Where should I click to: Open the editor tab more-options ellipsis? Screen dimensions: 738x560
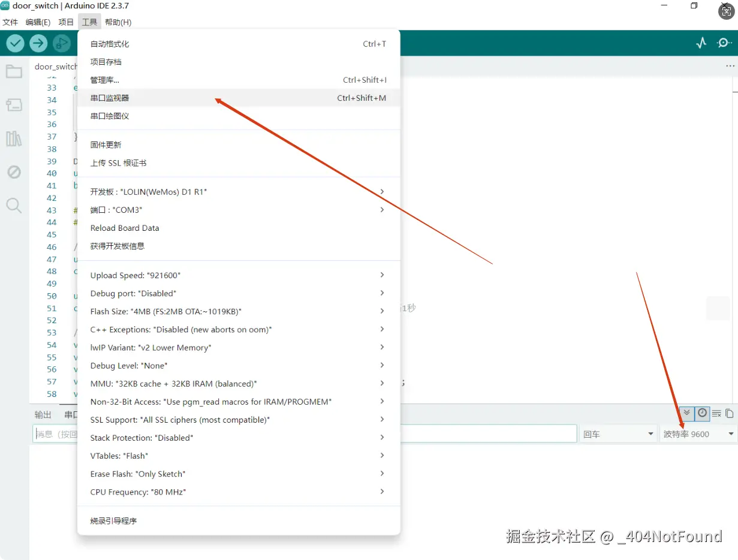730,66
